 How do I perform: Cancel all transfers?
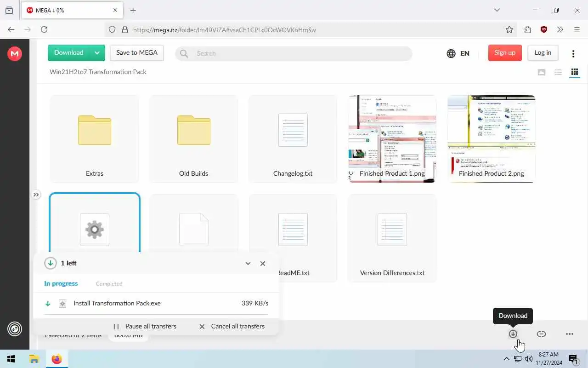click(232, 327)
